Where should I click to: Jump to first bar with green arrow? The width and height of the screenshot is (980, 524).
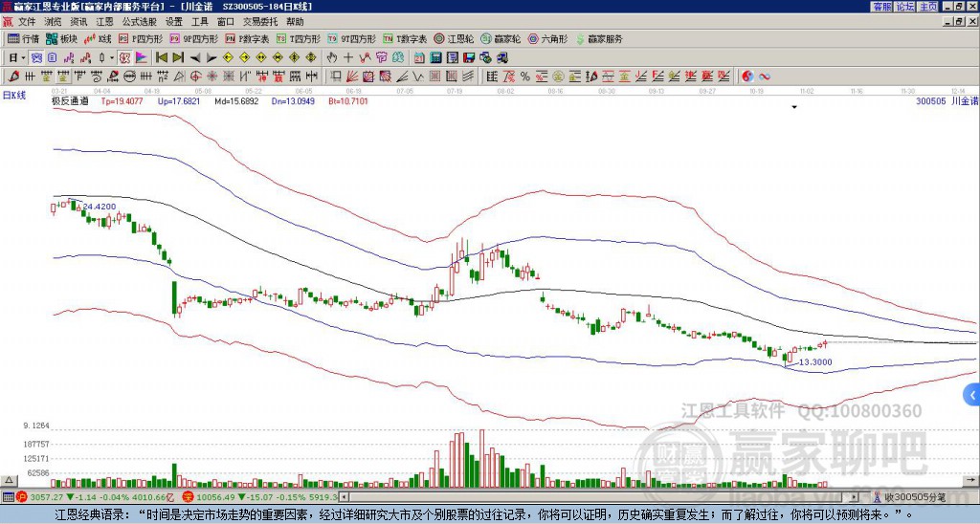pos(161,58)
